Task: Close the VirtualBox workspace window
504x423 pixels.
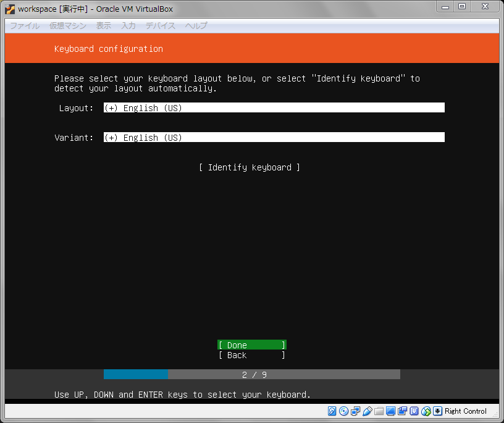Action: click(485, 6)
